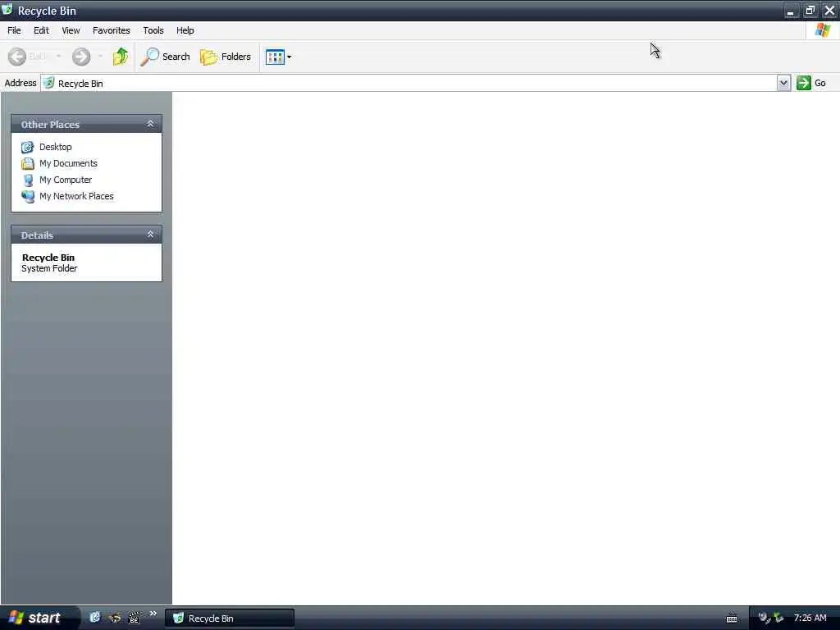Screen dimensions: 840x630
Task: Open the Tools menu
Action: click(153, 30)
